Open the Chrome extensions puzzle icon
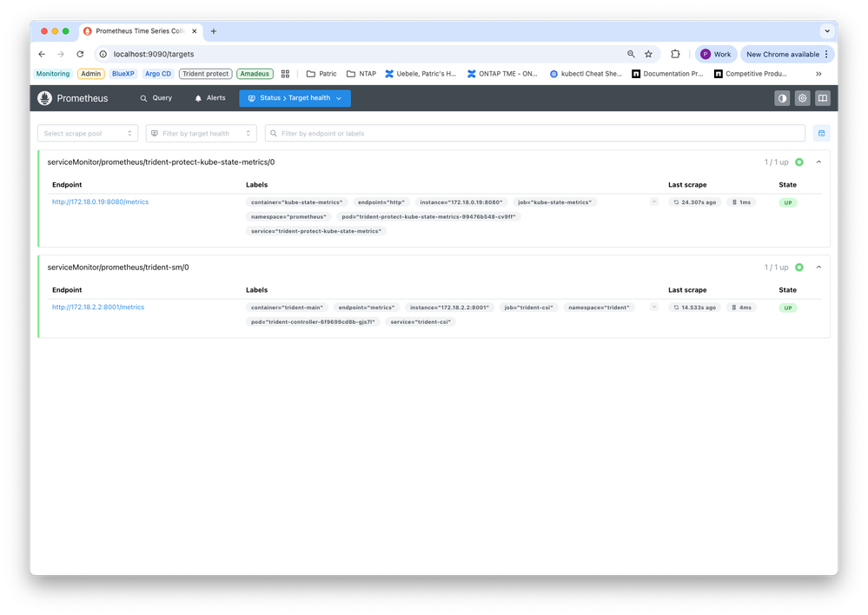 (x=675, y=54)
